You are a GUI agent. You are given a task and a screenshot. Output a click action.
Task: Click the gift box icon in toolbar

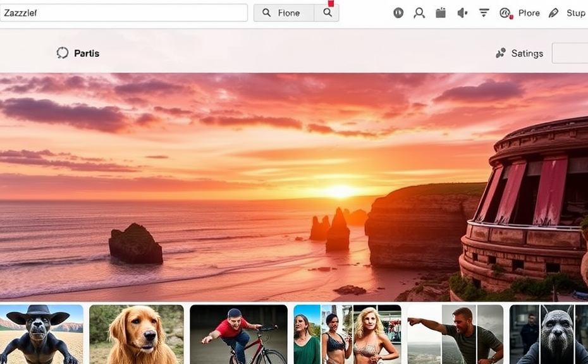tap(441, 13)
